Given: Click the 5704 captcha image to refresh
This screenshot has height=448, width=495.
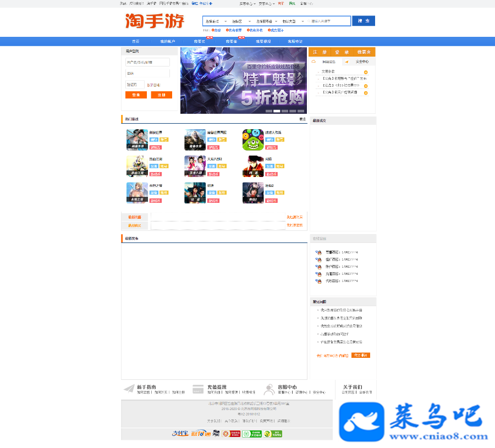Looking at the screenshot, I should click(153, 85).
